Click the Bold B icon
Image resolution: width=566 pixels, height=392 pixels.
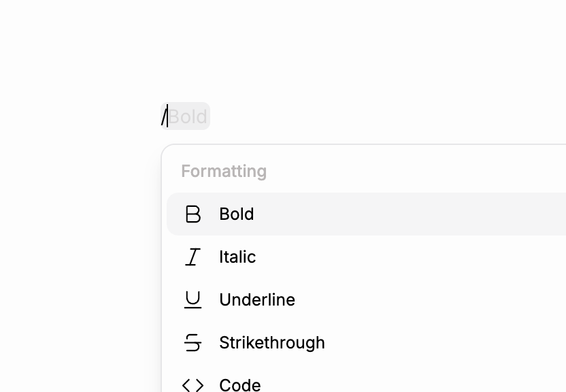pyautogui.click(x=193, y=214)
